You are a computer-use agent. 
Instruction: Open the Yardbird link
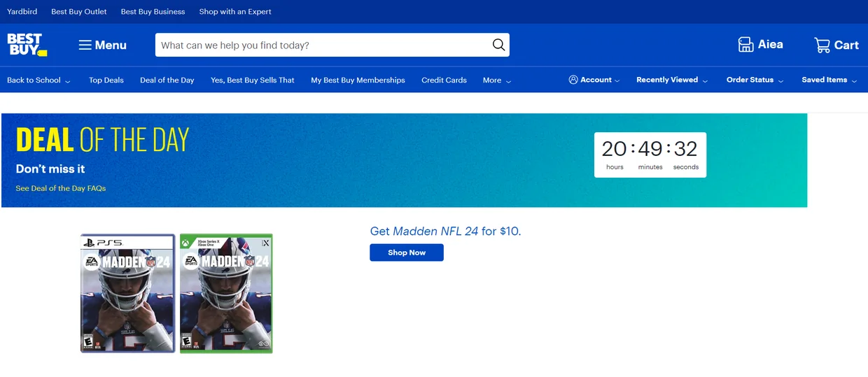(x=22, y=11)
